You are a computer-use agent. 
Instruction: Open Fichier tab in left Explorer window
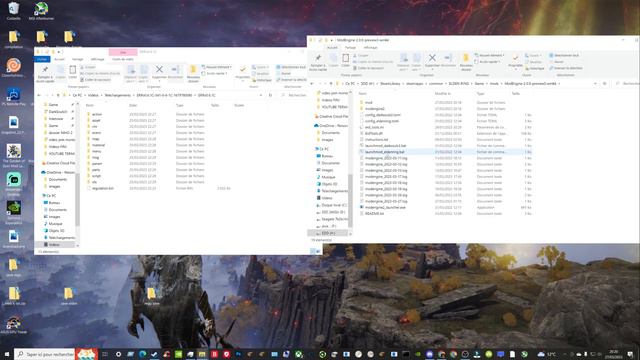click(x=42, y=59)
